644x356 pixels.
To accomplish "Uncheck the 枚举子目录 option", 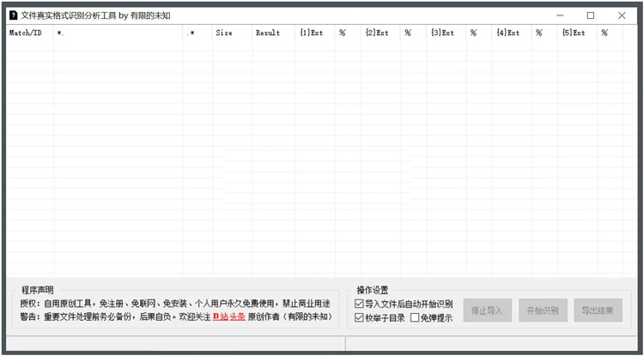I will click(x=359, y=318).
